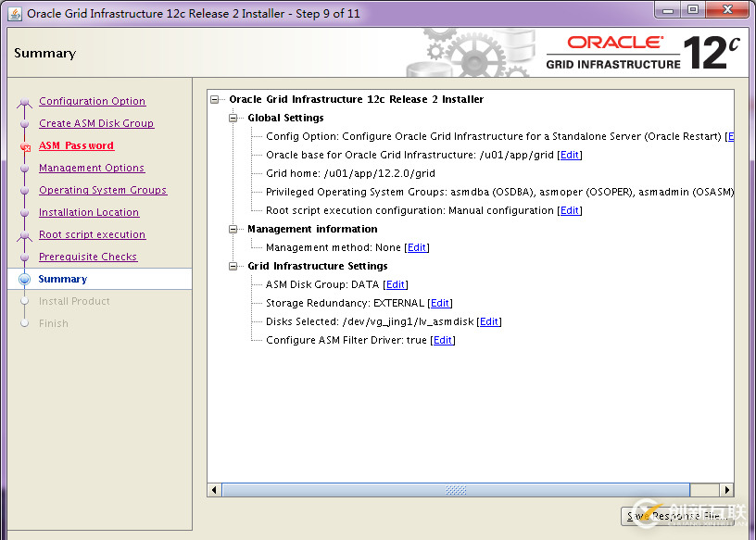Collapse the Oracle Grid Infrastructure root node
The width and height of the screenshot is (756, 540).
click(x=215, y=99)
